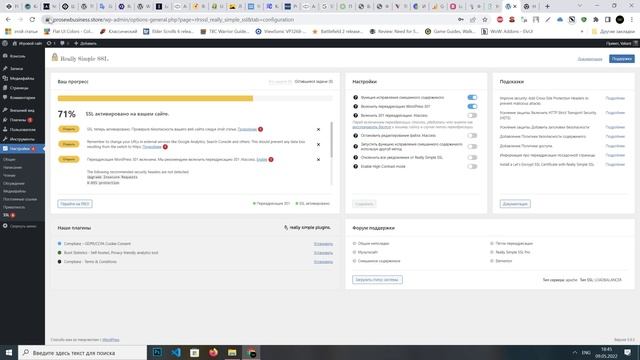640x360 pixels.
Task: Click the really simple plugins logo
Action: (x=307, y=227)
